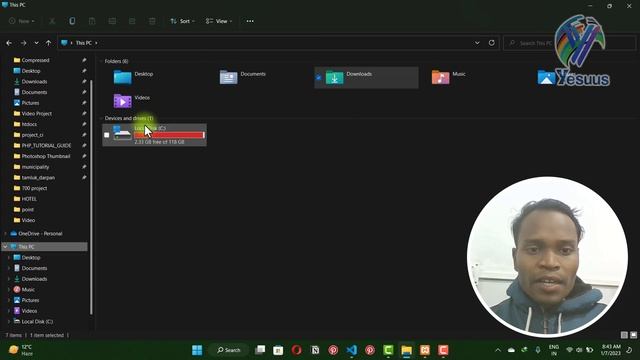Screen dimensions: 640x360
Task: Open HOTEL folder in sidebar
Action: [29, 199]
